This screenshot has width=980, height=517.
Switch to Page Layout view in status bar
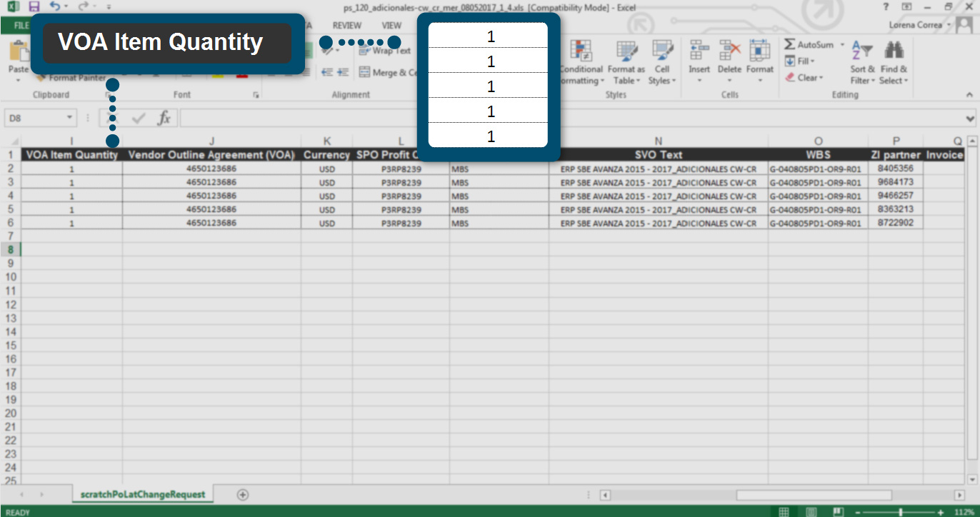810,511
